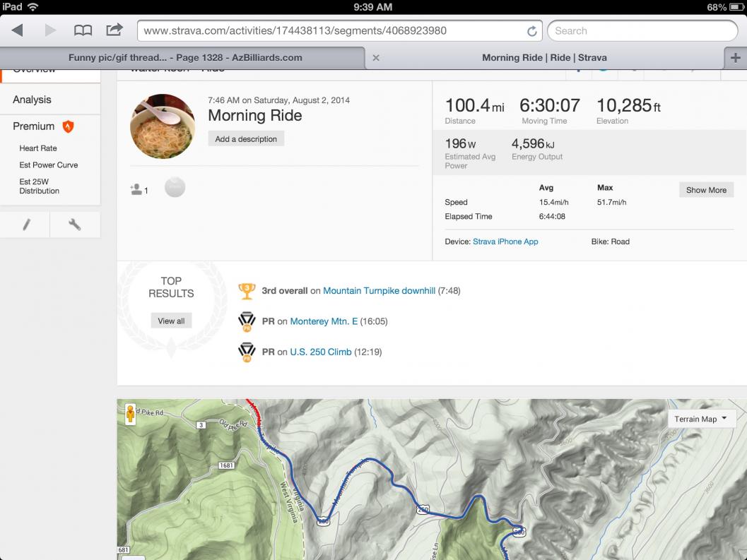Click the pencil edit icon in sidebar
Screen dimensions: 747x560
[26, 225]
